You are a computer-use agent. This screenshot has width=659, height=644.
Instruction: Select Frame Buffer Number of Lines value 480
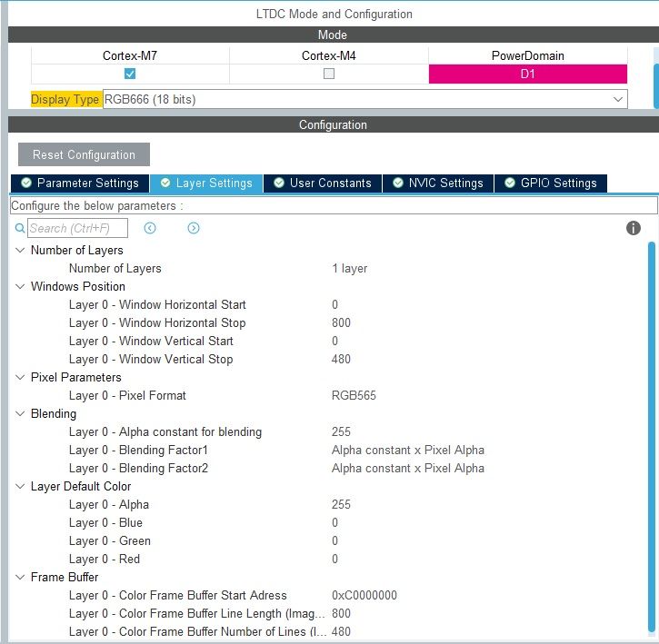point(341,631)
